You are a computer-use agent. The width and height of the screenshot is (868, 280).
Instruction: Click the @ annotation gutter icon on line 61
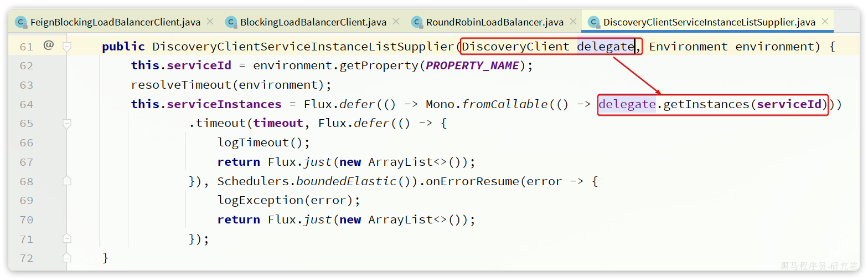49,45
